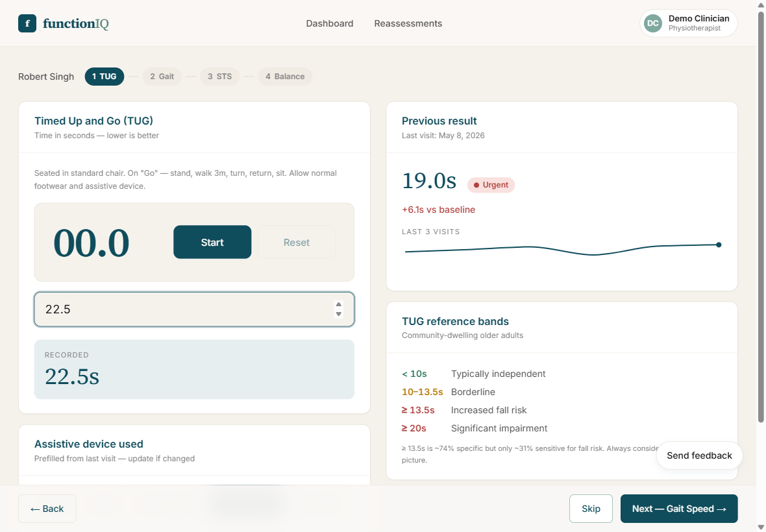Click the functionIQ logo icon

coord(27,23)
